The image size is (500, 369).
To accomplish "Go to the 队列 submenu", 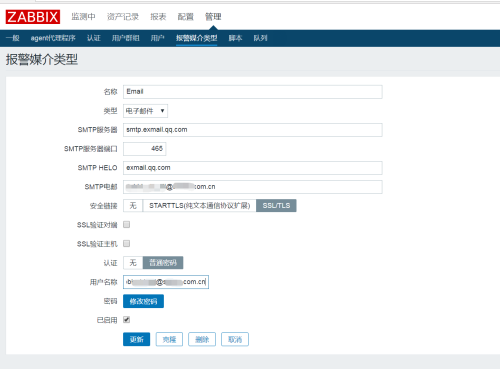I will click(260, 38).
